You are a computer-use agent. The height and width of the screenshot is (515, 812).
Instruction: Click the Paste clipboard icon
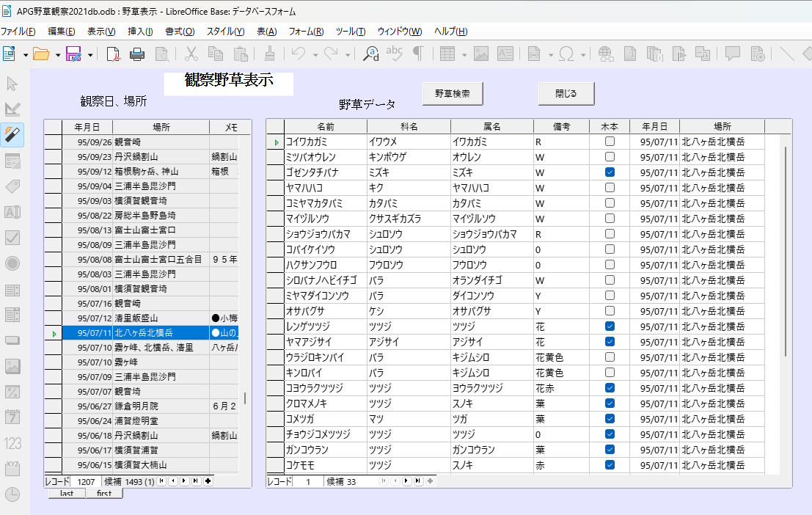click(241, 54)
